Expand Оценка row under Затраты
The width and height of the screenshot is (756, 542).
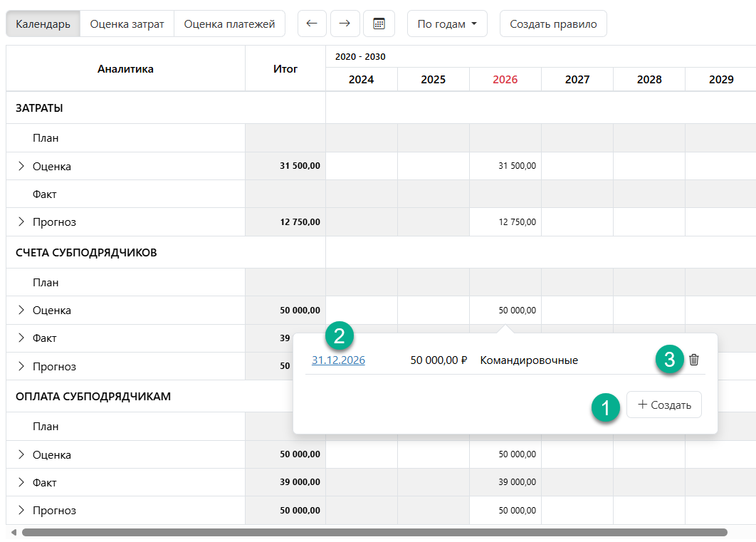click(21, 166)
